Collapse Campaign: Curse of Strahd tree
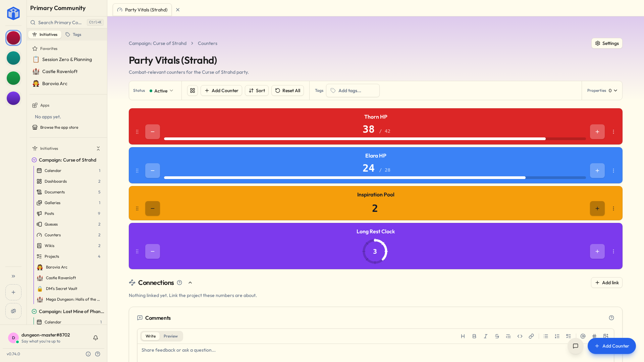This screenshot has height=362, width=644. click(x=34, y=160)
